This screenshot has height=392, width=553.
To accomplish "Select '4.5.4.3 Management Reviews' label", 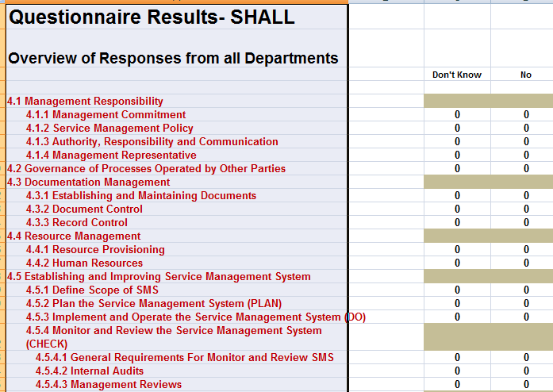I will (109, 384).
